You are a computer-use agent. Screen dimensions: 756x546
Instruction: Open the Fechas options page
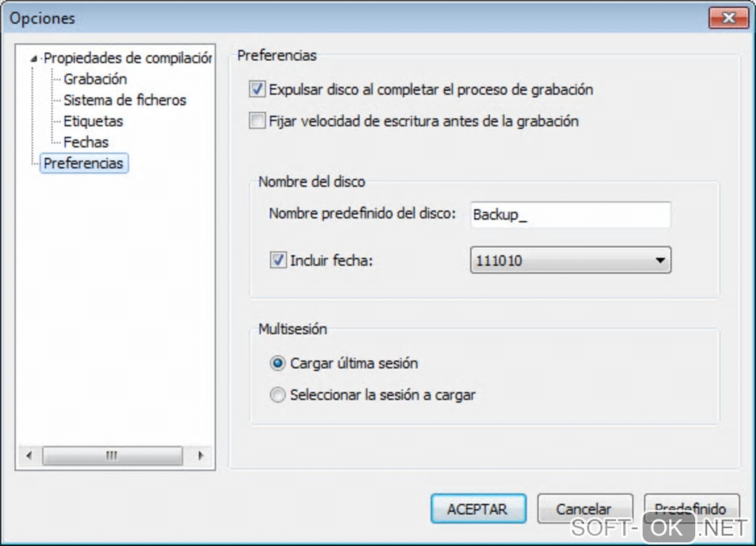pos(86,142)
